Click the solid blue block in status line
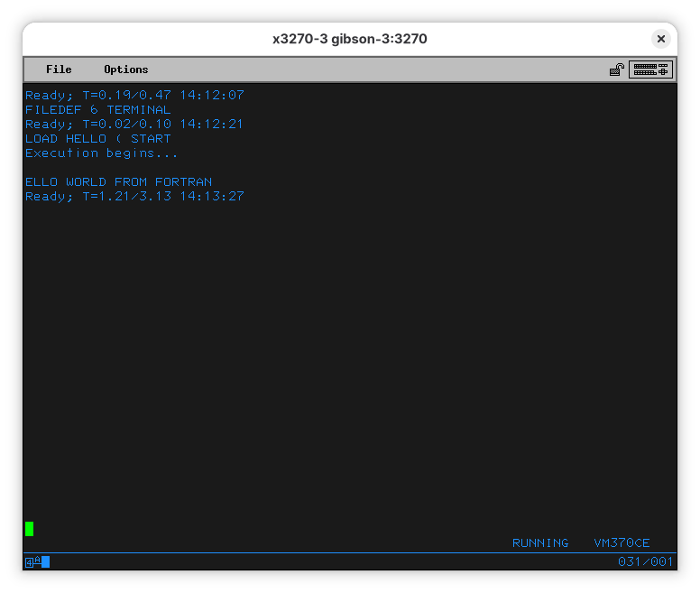This screenshot has width=700, height=593. click(x=46, y=562)
